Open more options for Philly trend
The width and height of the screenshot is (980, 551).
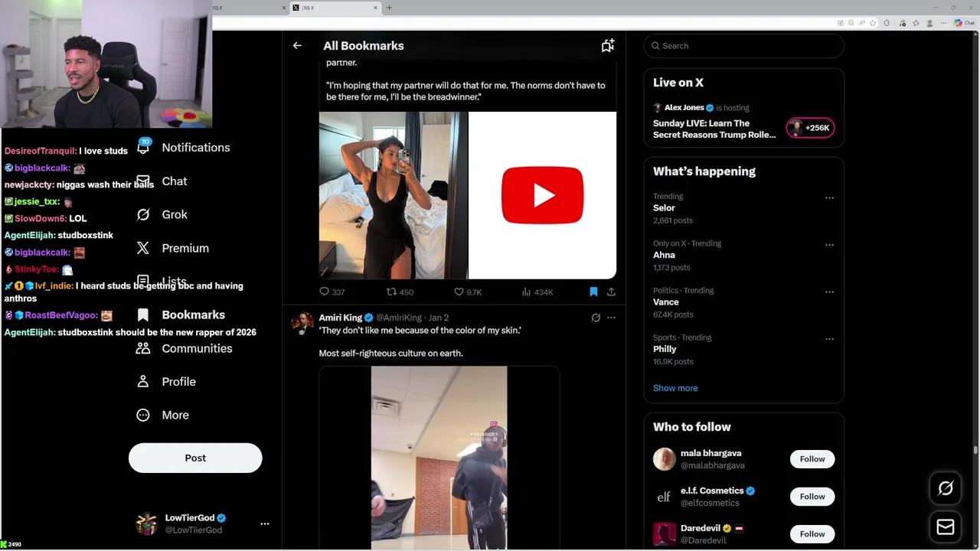pos(829,338)
